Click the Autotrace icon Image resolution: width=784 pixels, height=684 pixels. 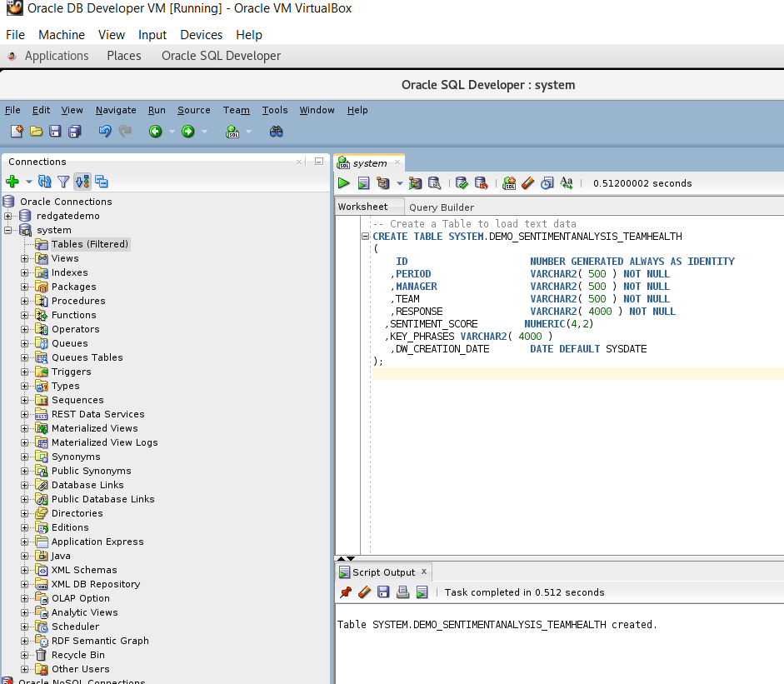415,183
